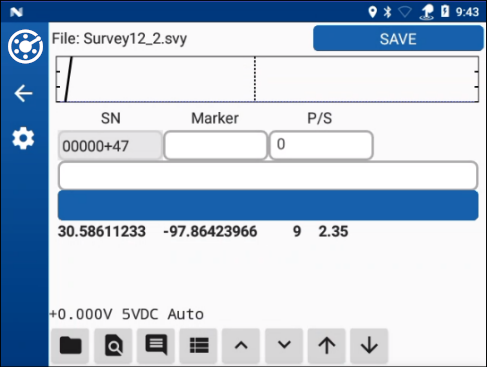Image resolution: width=487 pixels, height=367 pixels.
Task: Click the longitude value -97.86423966
Action: (x=210, y=232)
